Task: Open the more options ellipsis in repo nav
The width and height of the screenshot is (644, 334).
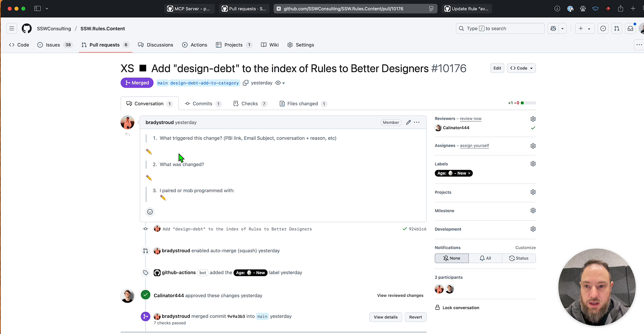Action: (639, 45)
